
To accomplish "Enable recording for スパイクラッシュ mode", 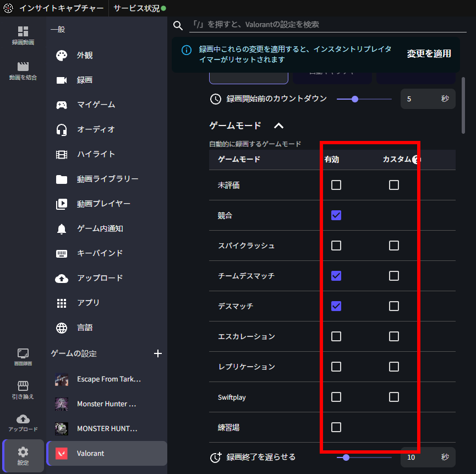I will tap(336, 246).
